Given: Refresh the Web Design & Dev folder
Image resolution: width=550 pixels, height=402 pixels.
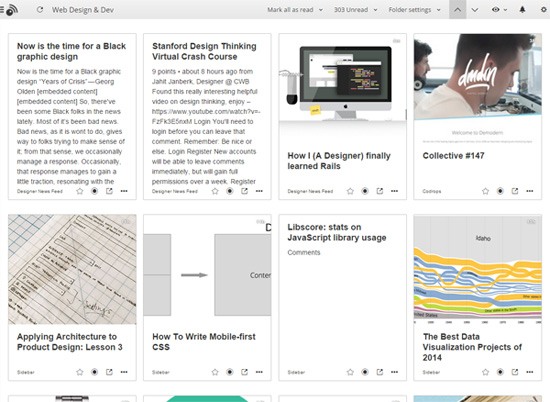Looking at the screenshot, I should click(40, 10).
